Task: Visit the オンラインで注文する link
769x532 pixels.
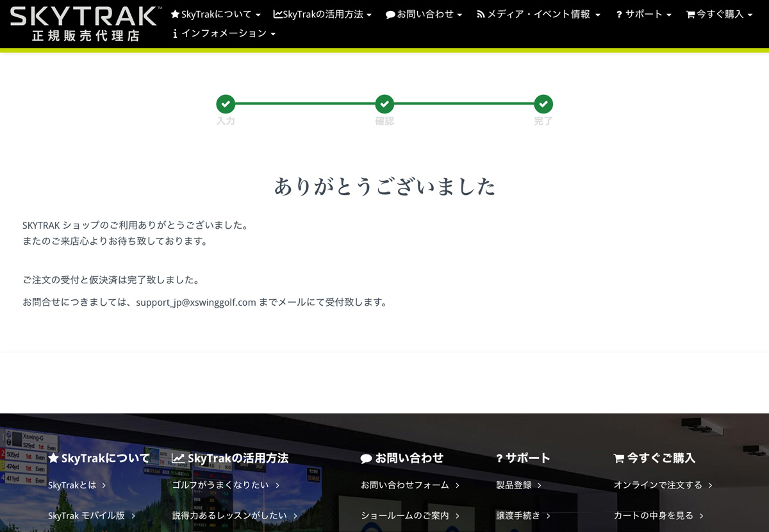Action: tap(663, 485)
